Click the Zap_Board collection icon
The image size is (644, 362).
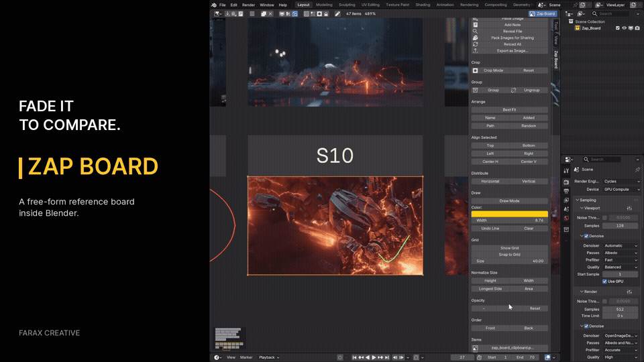tap(578, 28)
